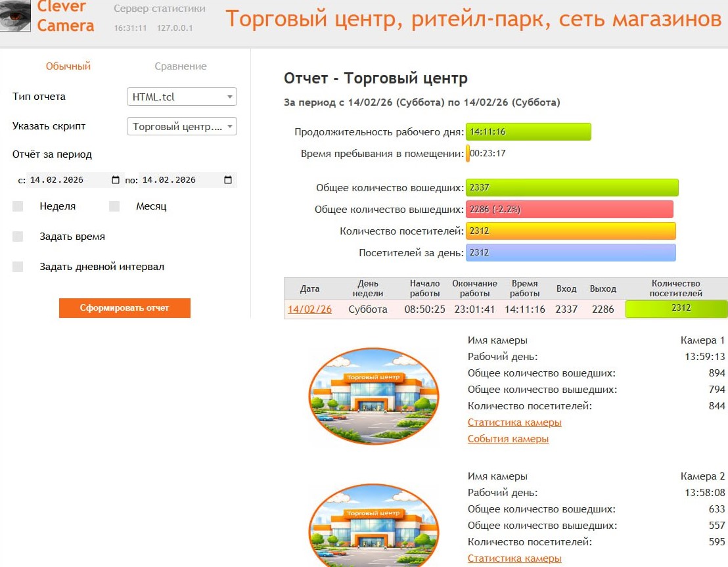
Task: Click the Дата column header
Action: pyautogui.click(x=309, y=288)
